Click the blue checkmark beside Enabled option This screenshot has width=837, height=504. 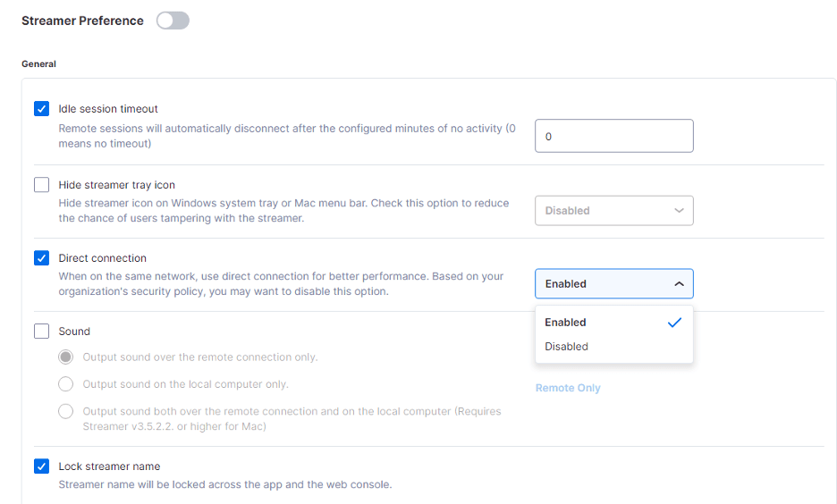pyautogui.click(x=674, y=323)
